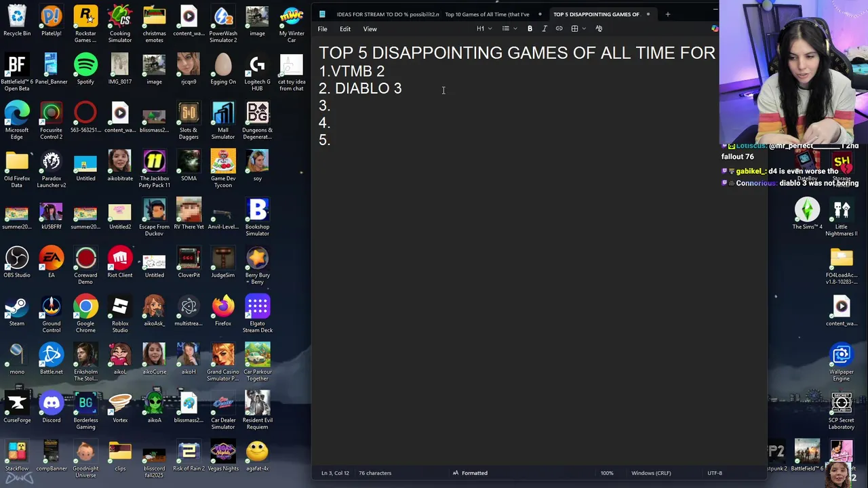Open the list style dropdown
Viewport: 868px width, 488px height.
click(509, 28)
